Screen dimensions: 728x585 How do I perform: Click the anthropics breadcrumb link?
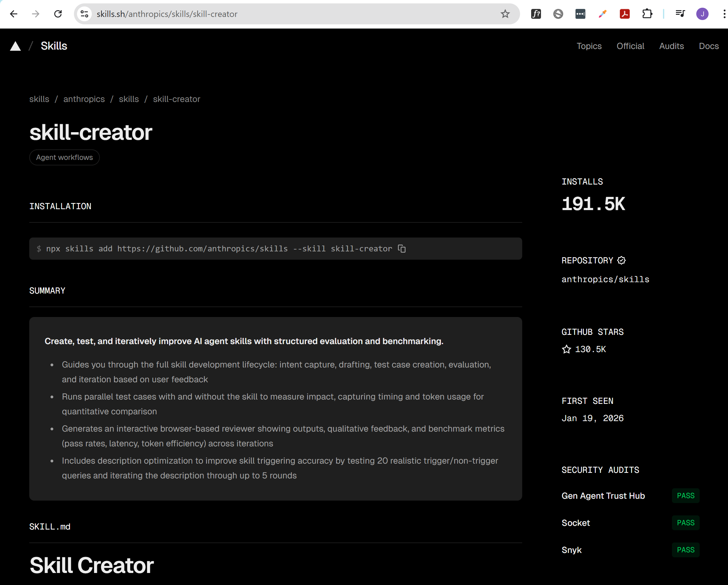pos(84,99)
